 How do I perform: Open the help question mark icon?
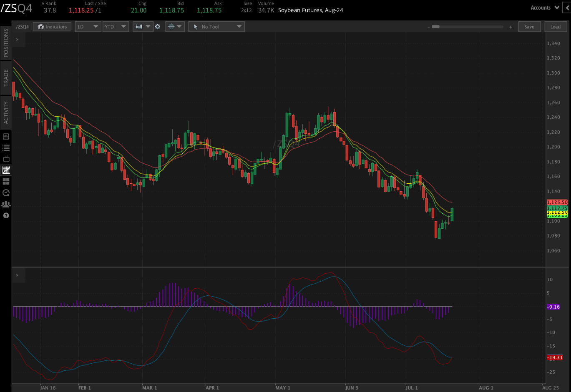click(6, 215)
